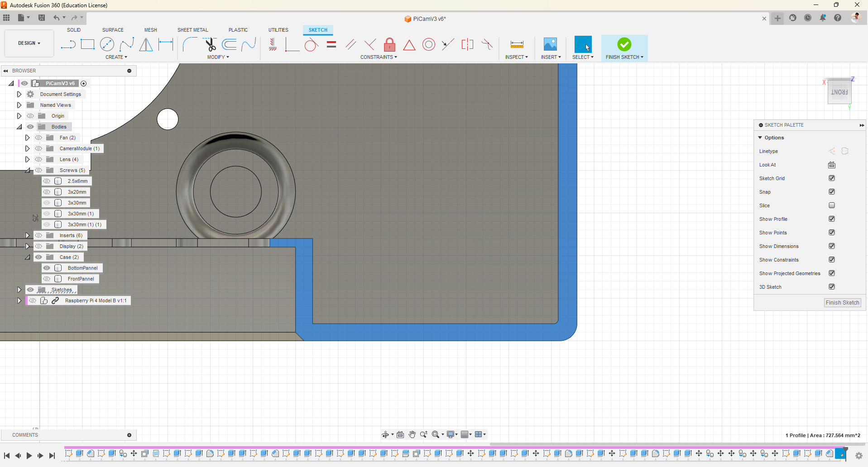The height and width of the screenshot is (467, 868).
Task: Apply the Equal constraint
Action: 331,44
